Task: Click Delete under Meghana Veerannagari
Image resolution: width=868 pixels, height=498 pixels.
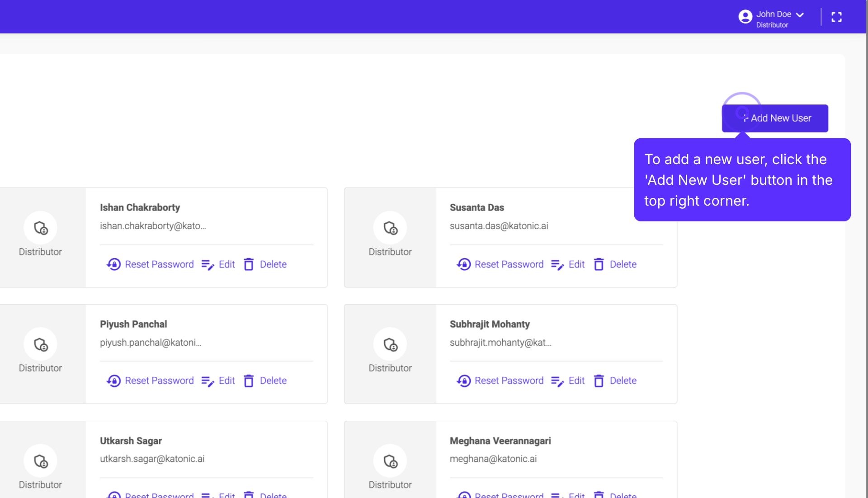Action: [623, 495]
